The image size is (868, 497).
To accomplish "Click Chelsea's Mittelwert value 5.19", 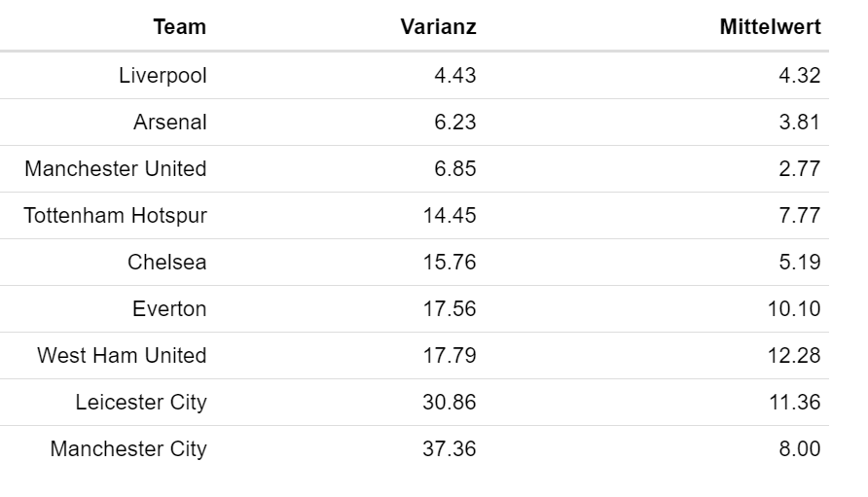I will click(799, 262).
